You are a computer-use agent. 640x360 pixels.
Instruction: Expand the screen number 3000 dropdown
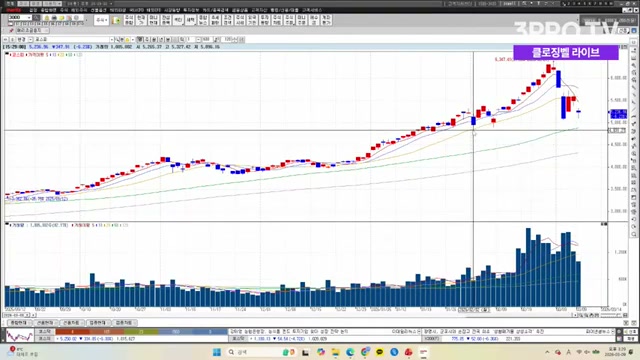point(29,18)
